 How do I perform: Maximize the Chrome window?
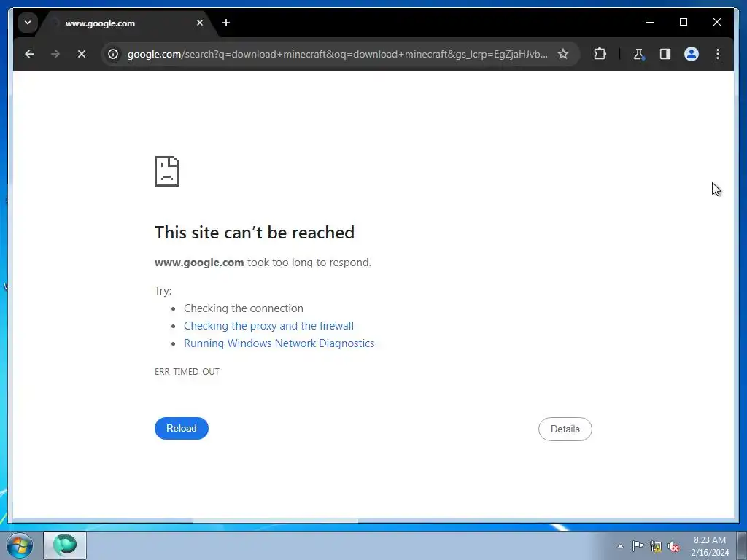683,23
